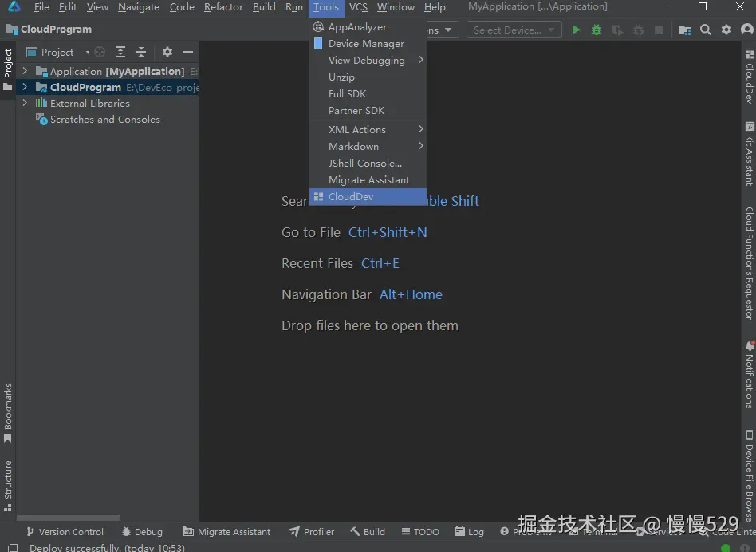Viewport: 756px width, 552px height.
Task: Open the Help menu
Action: tap(435, 7)
